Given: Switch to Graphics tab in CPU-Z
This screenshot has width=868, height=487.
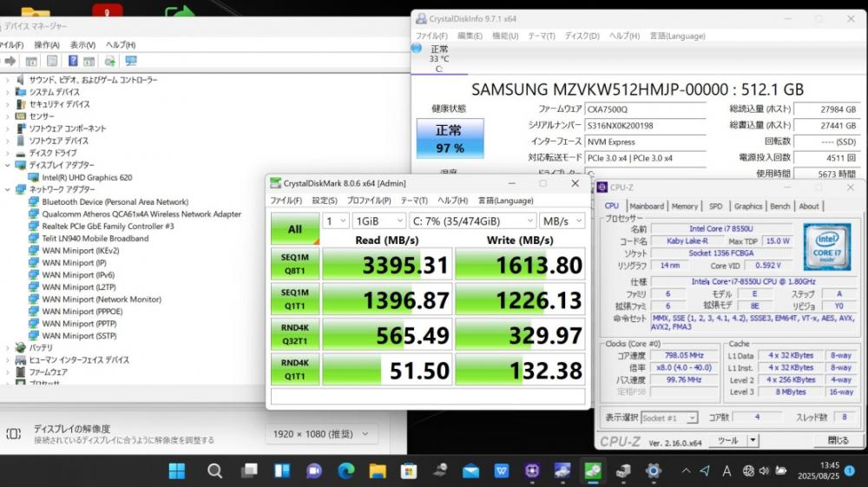Looking at the screenshot, I should point(748,206).
